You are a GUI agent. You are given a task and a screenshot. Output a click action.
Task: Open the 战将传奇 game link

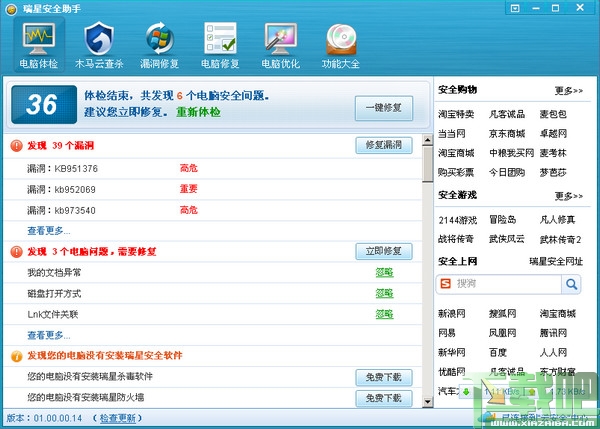point(456,240)
